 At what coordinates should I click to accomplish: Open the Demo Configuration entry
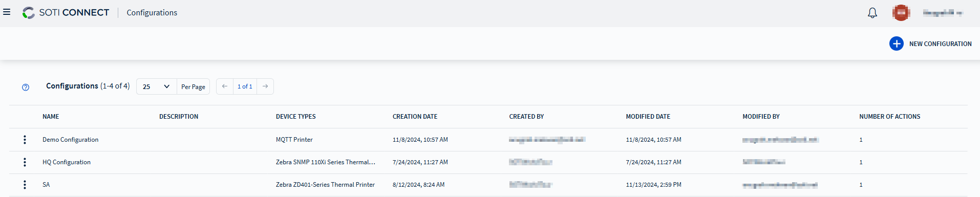70,140
